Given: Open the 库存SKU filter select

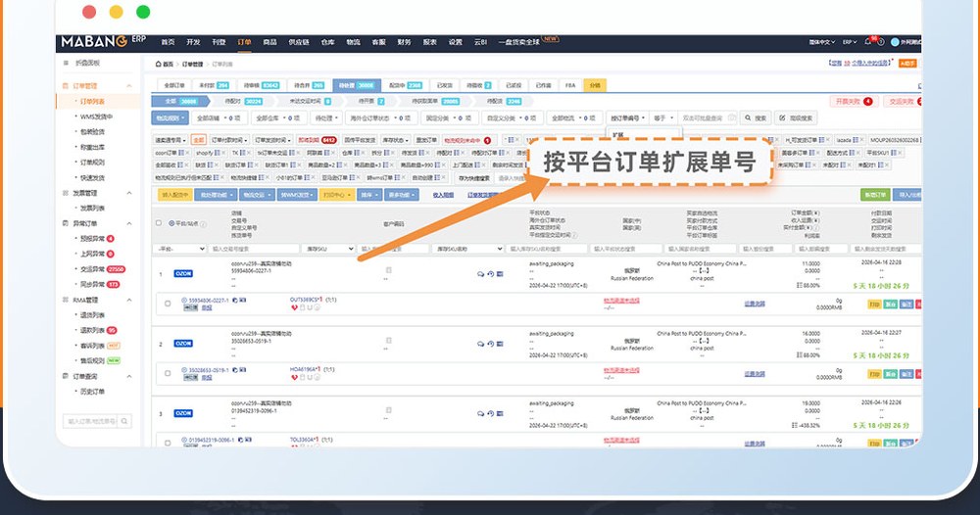Looking at the screenshot, I should (x=328, y=249).
